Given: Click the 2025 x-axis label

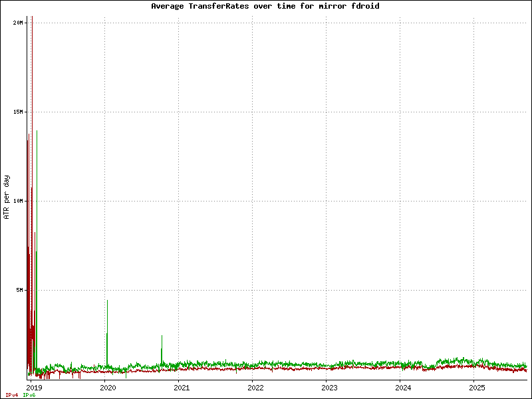Looking at the screenshot, I should click(477, 387).
